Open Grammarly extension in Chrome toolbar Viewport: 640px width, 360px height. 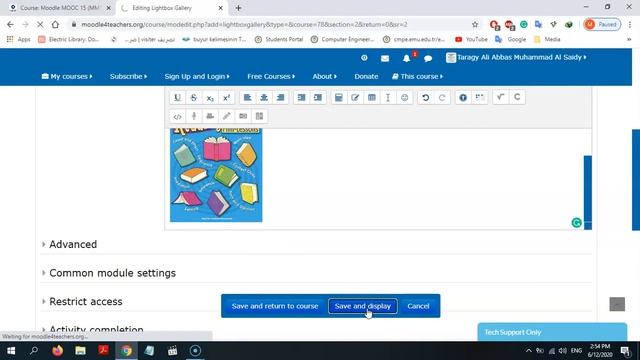(524, 24)
